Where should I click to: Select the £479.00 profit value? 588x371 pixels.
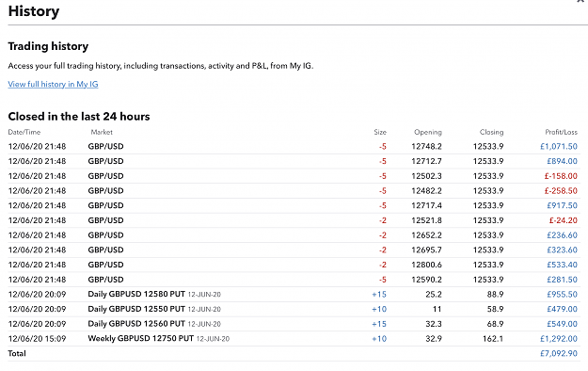click(562, 309)
